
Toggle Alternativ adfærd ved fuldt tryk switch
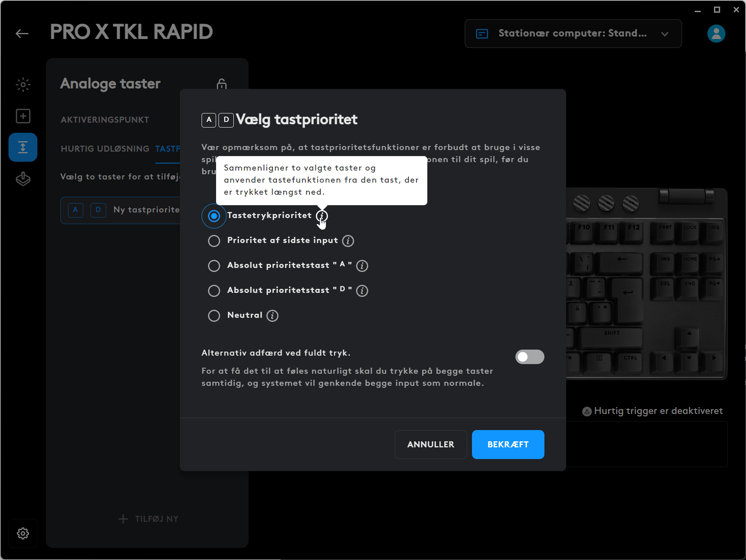(x=530, y=357)
